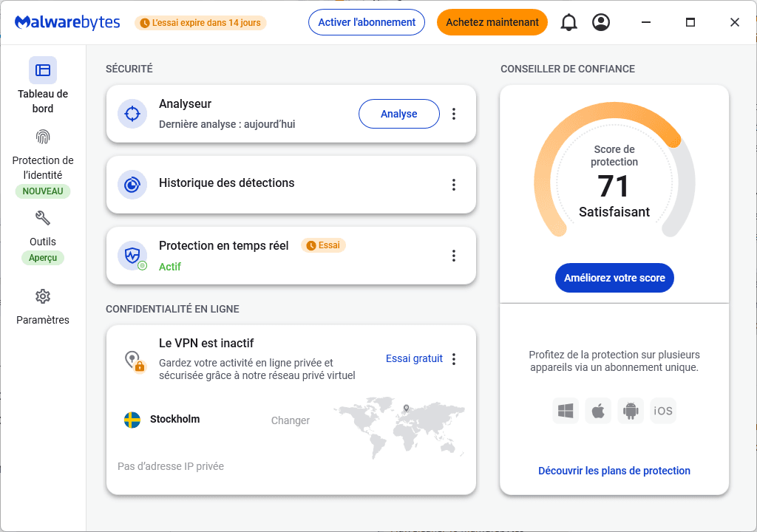Open the Tableau de bord dashboard icon
This screenshot has height=532, width=757.
pyautogui.click(x=42, y=70)
